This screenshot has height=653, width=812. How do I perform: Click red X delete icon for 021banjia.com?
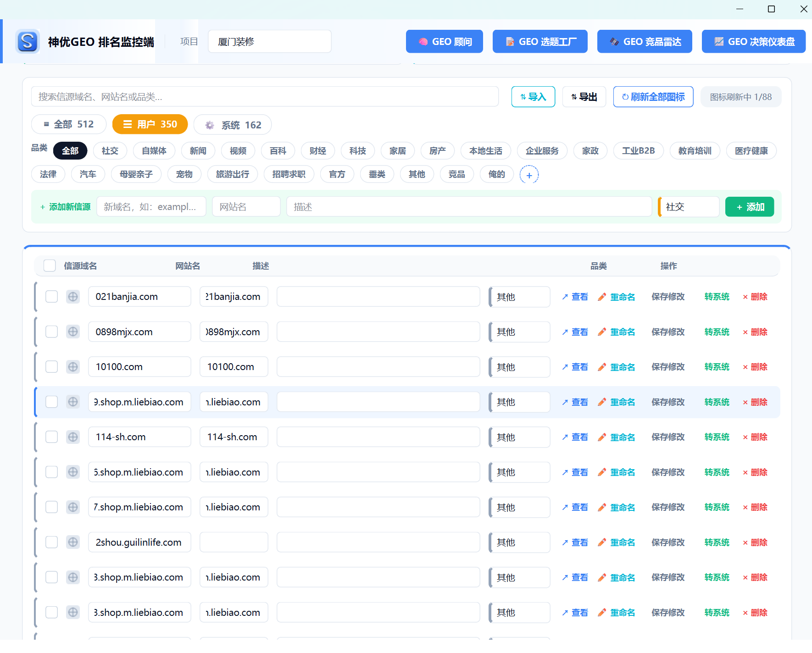[x=745, y=297]
